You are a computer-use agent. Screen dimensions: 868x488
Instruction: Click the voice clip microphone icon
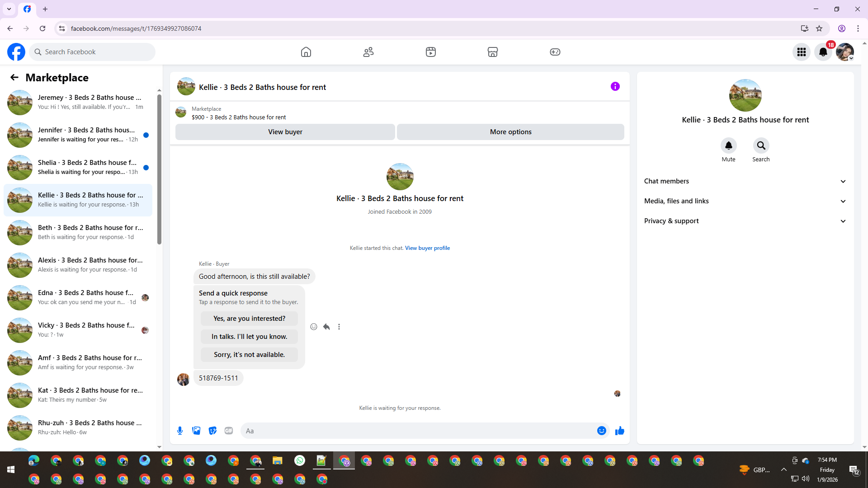coord(180,431)
